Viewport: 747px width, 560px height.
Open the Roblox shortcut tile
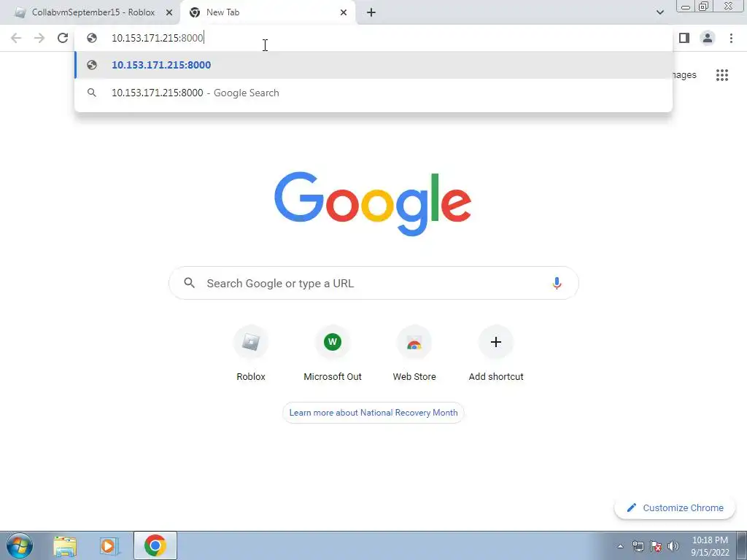251,354
